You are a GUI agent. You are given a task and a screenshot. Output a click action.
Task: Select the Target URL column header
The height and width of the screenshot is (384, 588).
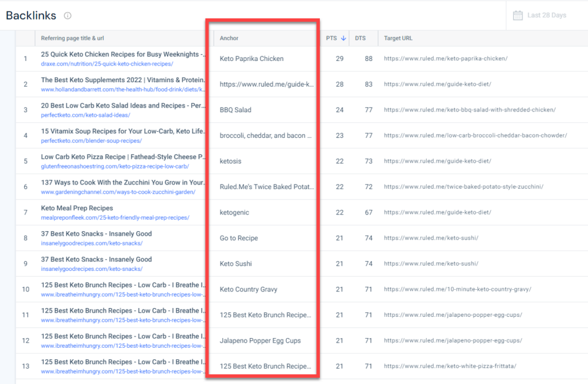coord(399,38)
